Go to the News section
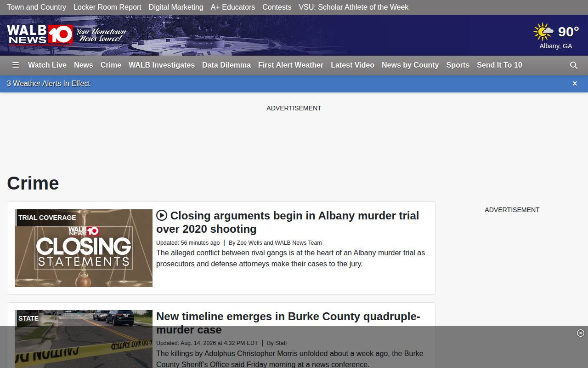Viewport: 588px width, 368px height. click(84, 65)
